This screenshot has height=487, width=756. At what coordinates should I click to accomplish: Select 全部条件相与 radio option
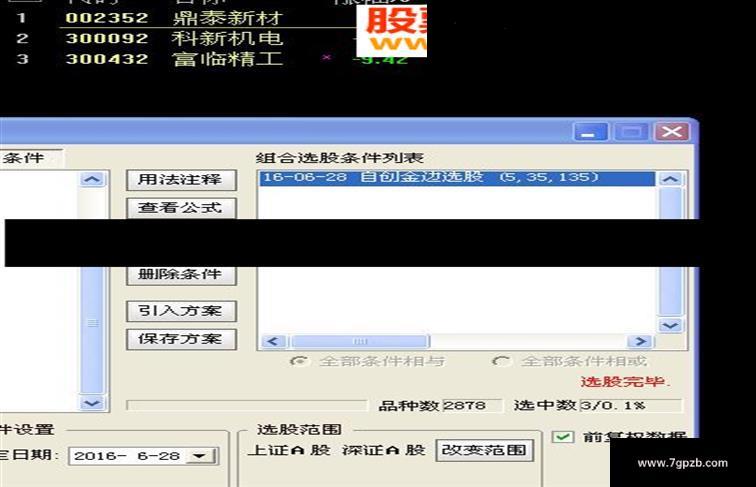coord(368,361)
